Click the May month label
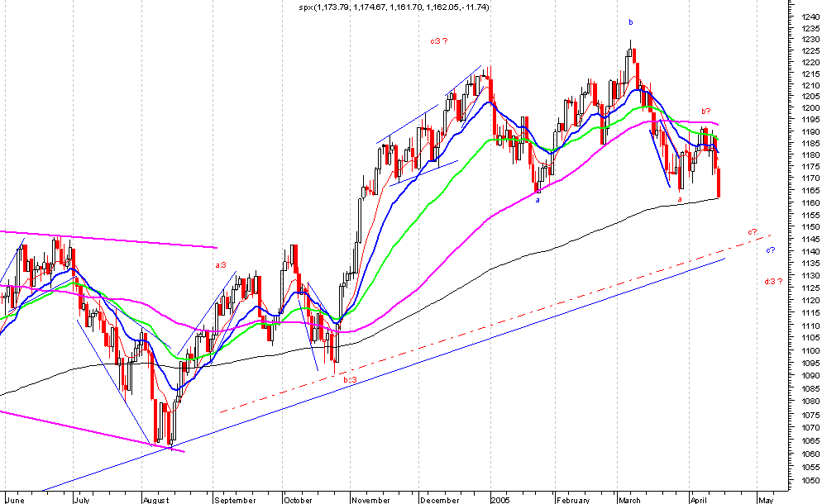Image resolution: width=822 pixels, height=504 pixels. [766, 500]
